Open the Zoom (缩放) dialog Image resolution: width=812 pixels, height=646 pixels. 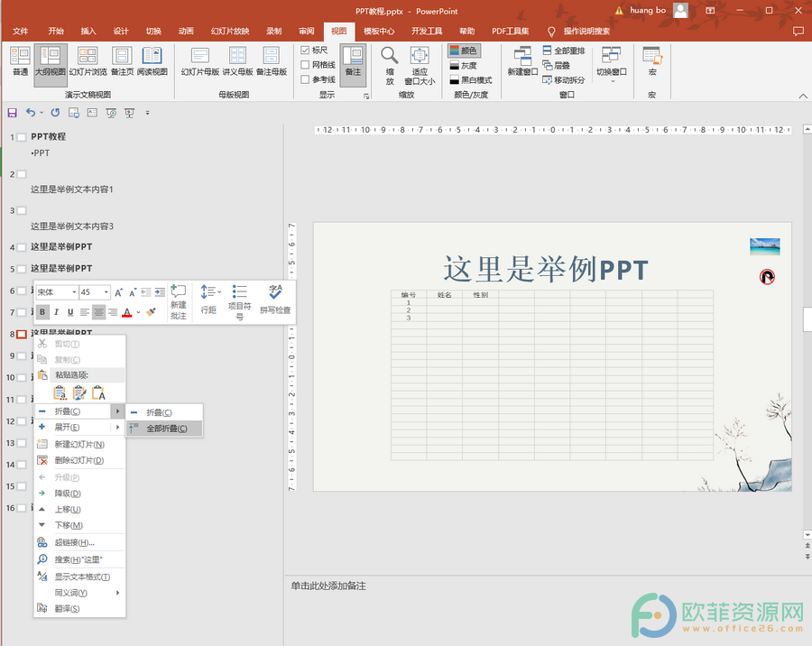tap(390, 65)
